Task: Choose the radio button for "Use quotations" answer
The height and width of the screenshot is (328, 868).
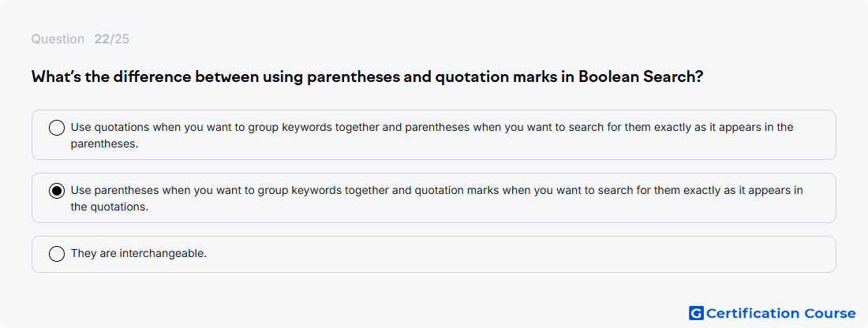Action: coord(57,128)
